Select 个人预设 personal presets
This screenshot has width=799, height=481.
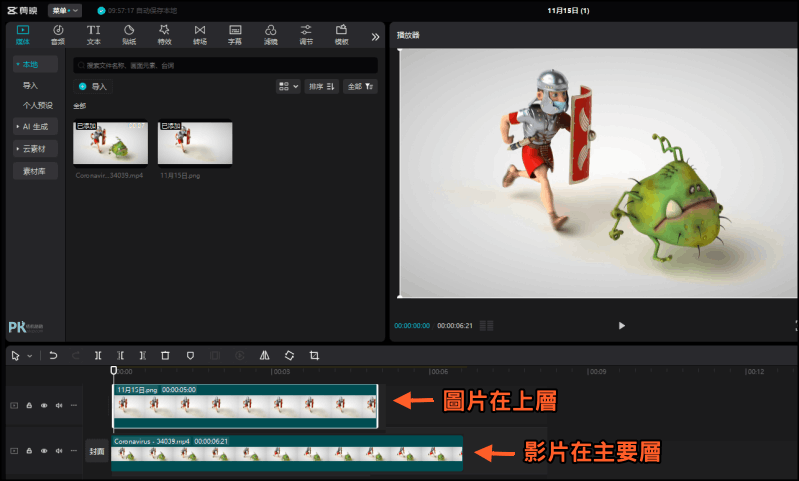tap(38, 105)
